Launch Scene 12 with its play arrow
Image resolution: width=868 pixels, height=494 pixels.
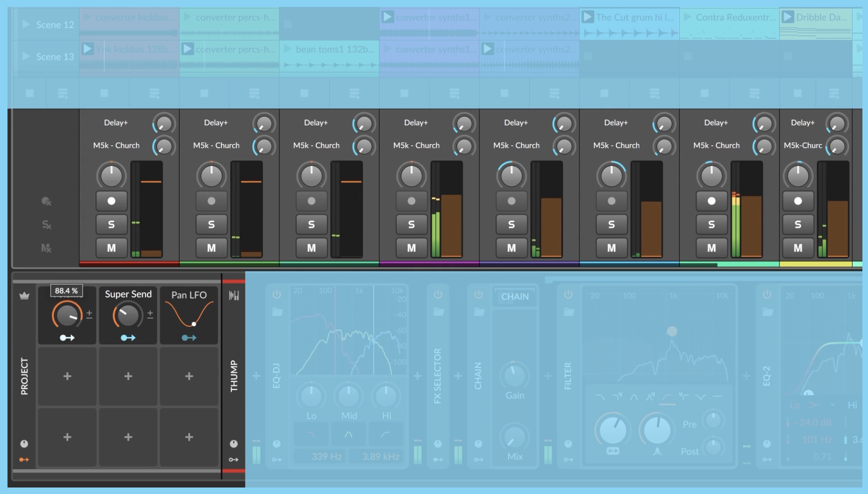tap(26, 24)
